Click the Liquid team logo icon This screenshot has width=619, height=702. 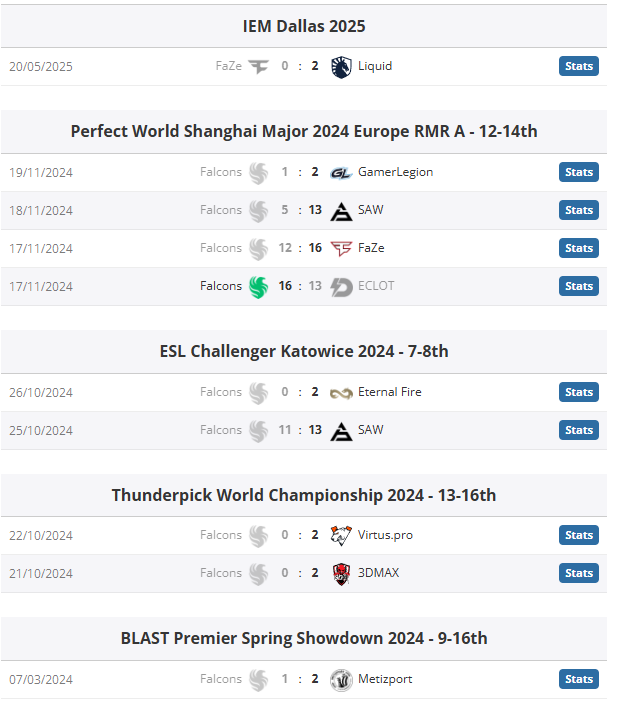(x=341, y=67)
